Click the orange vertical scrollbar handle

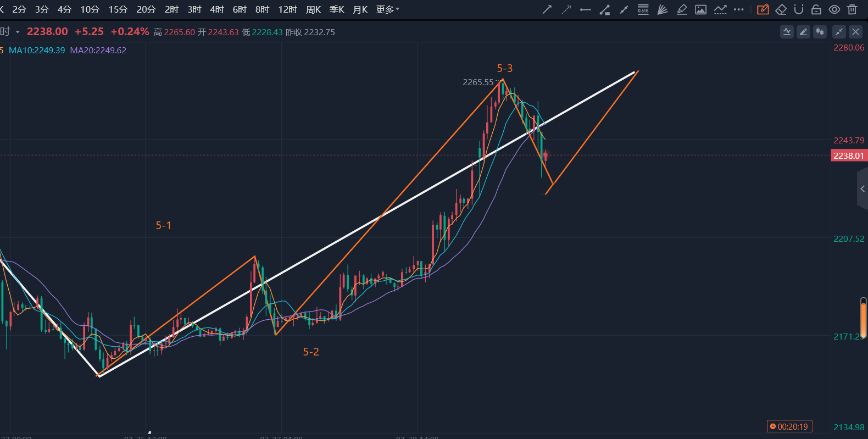pyautogui.click(x=863, y=319)
